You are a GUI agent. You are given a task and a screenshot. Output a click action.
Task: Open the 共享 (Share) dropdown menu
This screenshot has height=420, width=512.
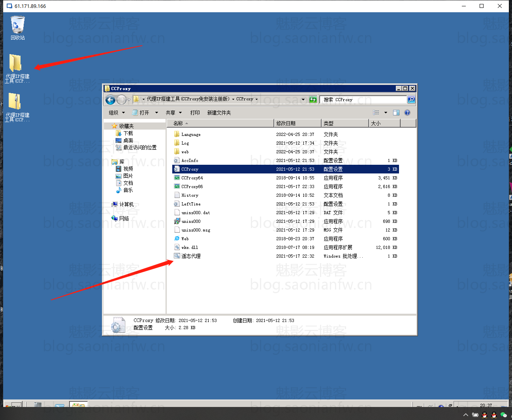pos(174,113)
